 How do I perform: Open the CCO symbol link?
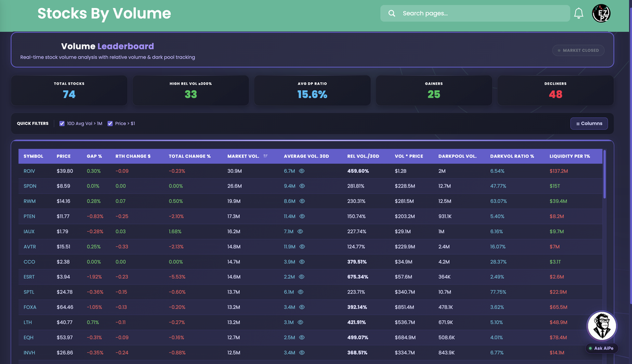pos(29,262)
